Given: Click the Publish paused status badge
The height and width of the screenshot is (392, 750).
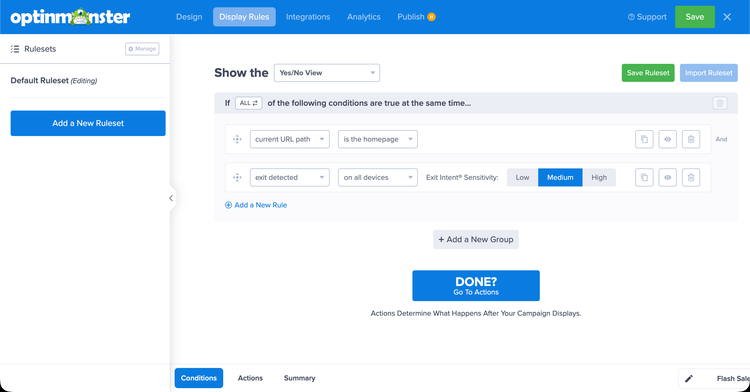Looking at the screenshot, I should (431, 17).
